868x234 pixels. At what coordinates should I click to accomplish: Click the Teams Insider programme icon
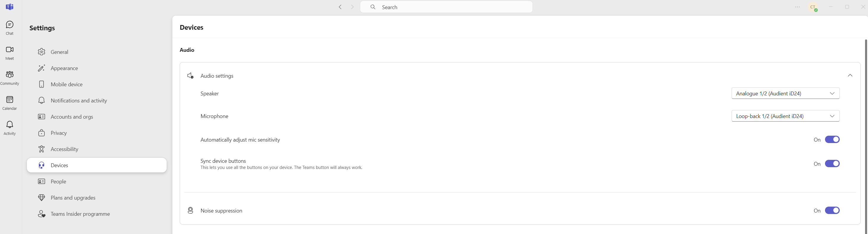coord(42,214)
